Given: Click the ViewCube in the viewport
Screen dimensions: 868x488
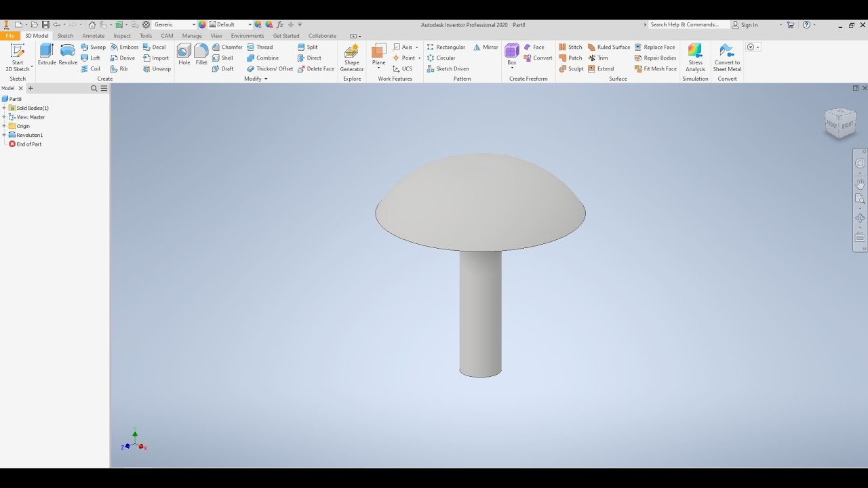Looking at the screenshot, I should click(x=840, y=123).
